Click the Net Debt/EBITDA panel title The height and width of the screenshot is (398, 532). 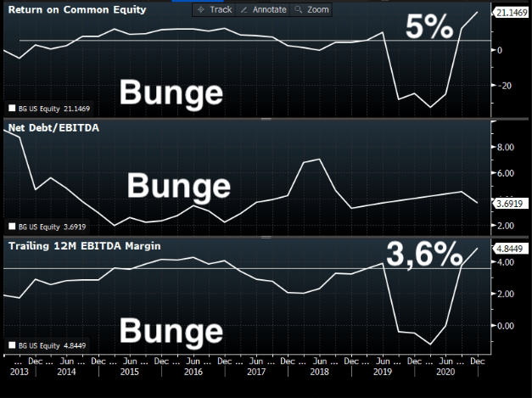coord(53,127)
